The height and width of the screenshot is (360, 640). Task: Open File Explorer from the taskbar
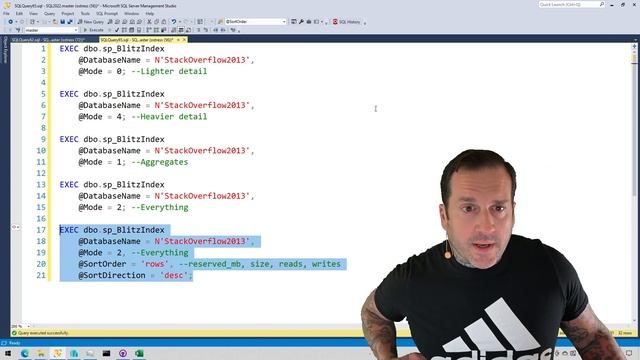[41, 353]
